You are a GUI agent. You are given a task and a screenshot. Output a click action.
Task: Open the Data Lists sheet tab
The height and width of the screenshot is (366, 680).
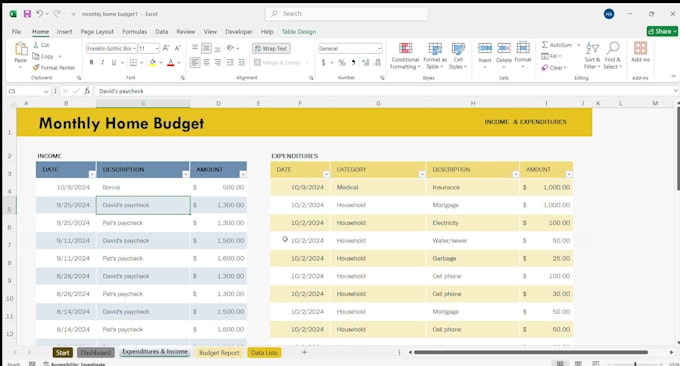pos(264,353)
